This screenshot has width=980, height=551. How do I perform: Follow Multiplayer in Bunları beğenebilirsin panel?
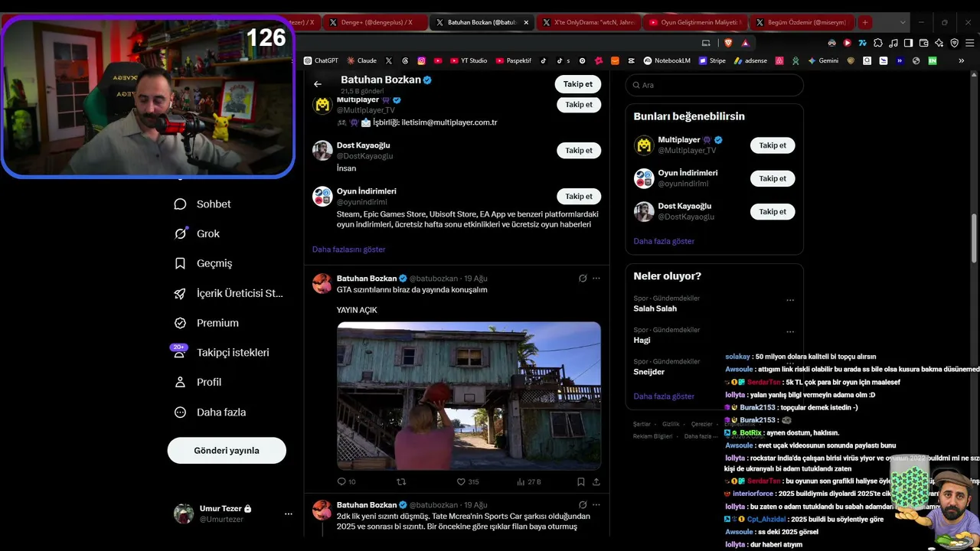773,145
